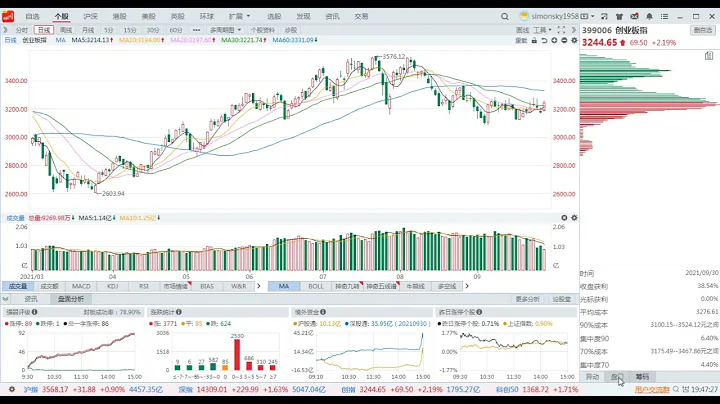Image resolution: width=720 pixels, height=404 pixels.
Task: Switch to the 周线 period
Action: [66, 30]
